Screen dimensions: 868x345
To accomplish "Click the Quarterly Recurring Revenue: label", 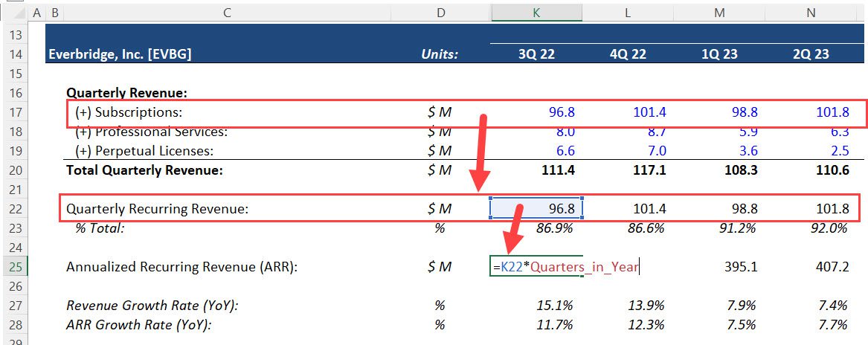I will tap(157, 209).
